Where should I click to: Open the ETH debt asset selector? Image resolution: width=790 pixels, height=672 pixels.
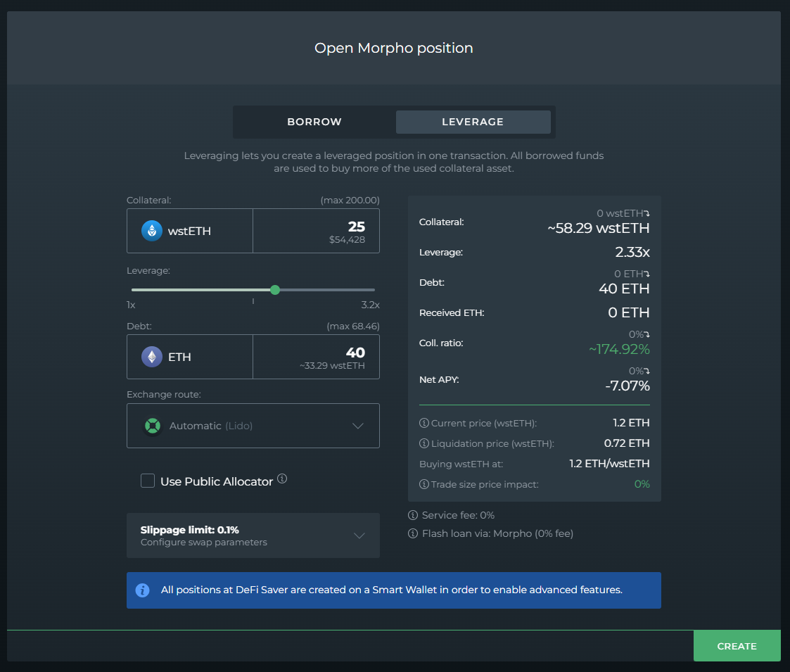click(190, 357)
